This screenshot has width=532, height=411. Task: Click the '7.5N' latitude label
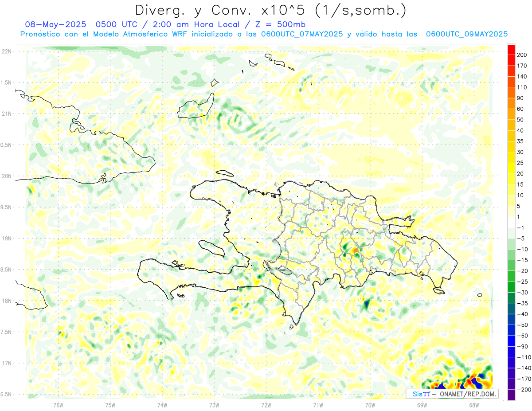pyautogui.click(x=7, y=332)
